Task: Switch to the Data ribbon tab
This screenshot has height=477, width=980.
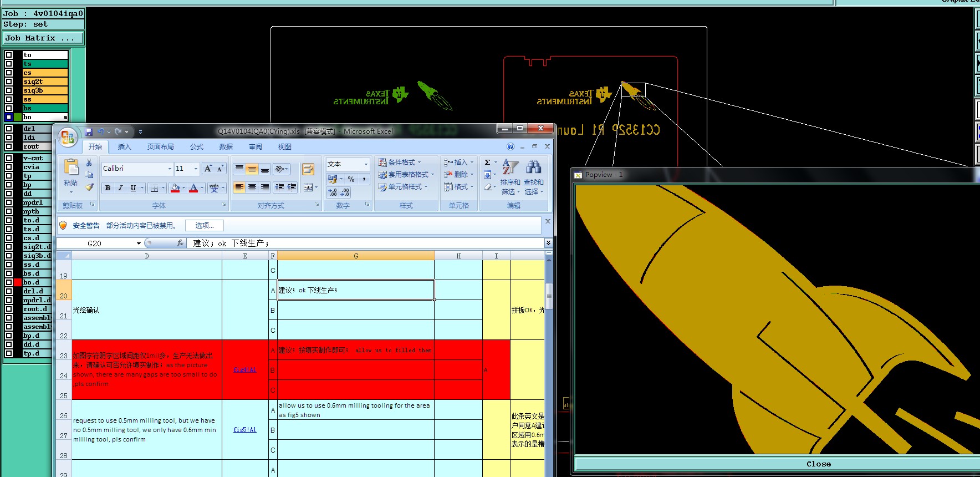Action: 226,147
